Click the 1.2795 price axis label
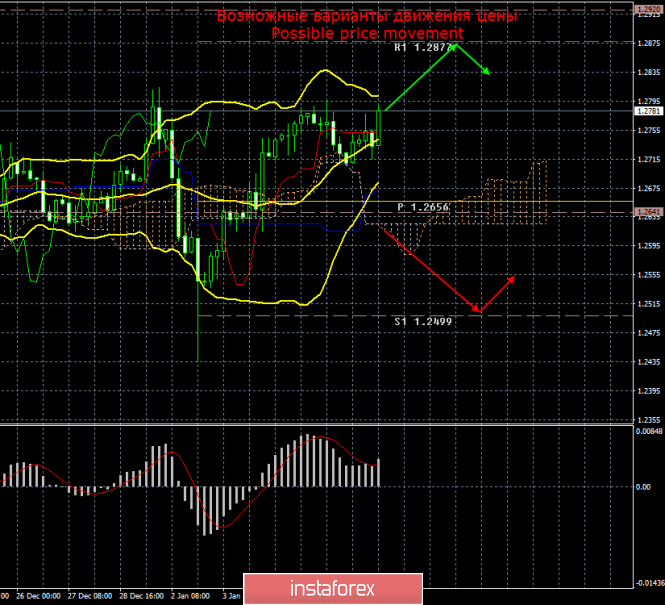Image resolution: width=665 pixels, height=605 pixels. [x=649, y=101]
